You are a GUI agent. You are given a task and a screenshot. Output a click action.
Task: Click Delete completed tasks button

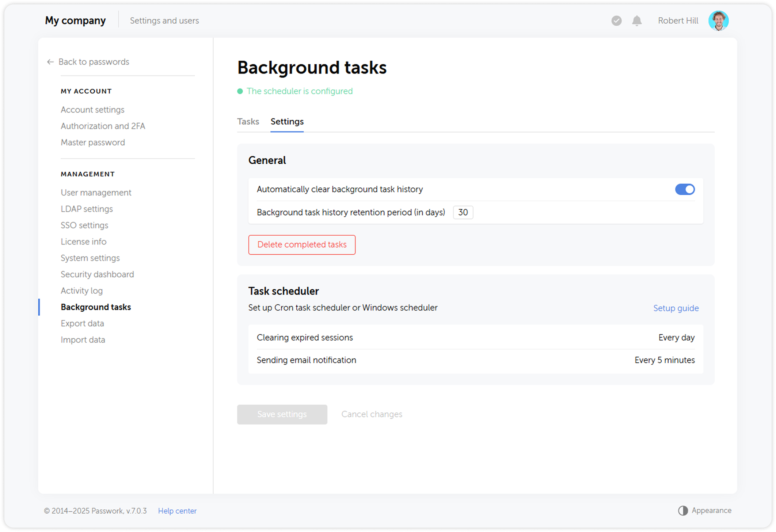click(x=302, y=245)
